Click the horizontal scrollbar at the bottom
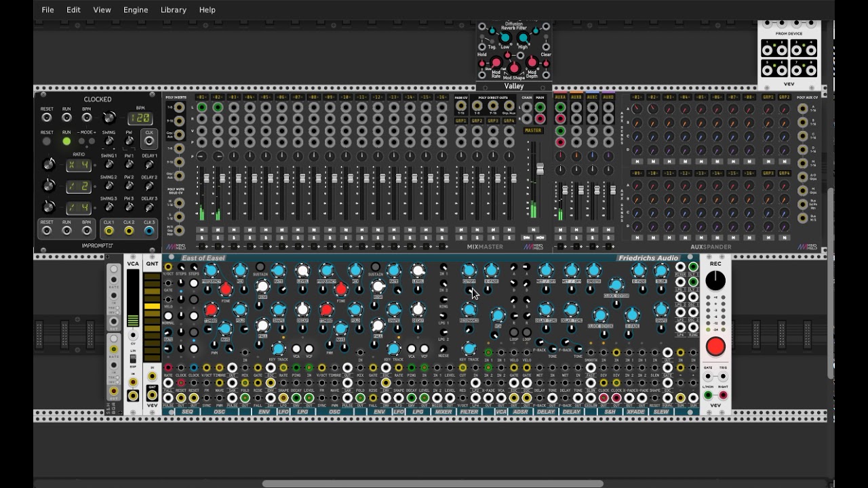868x488 pixels. pyautogui.click(x=433, y=484)
